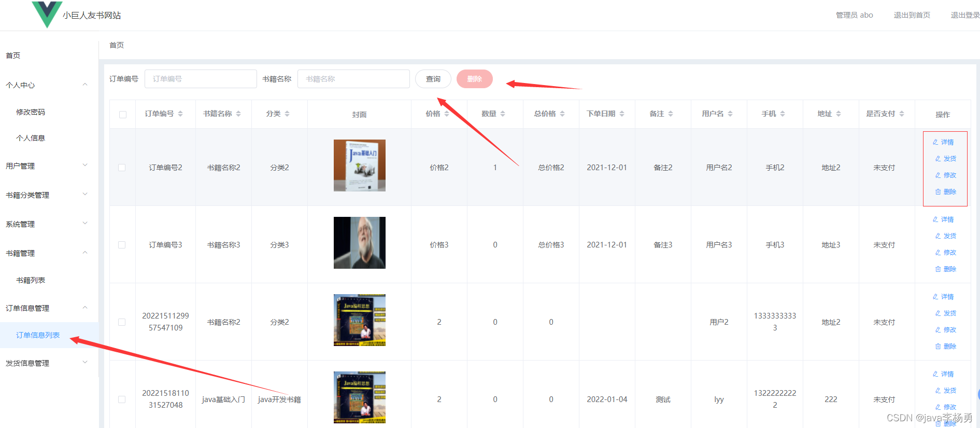
Task: Expand the 用户管理 sidebar menu
Action: [47, 166]
